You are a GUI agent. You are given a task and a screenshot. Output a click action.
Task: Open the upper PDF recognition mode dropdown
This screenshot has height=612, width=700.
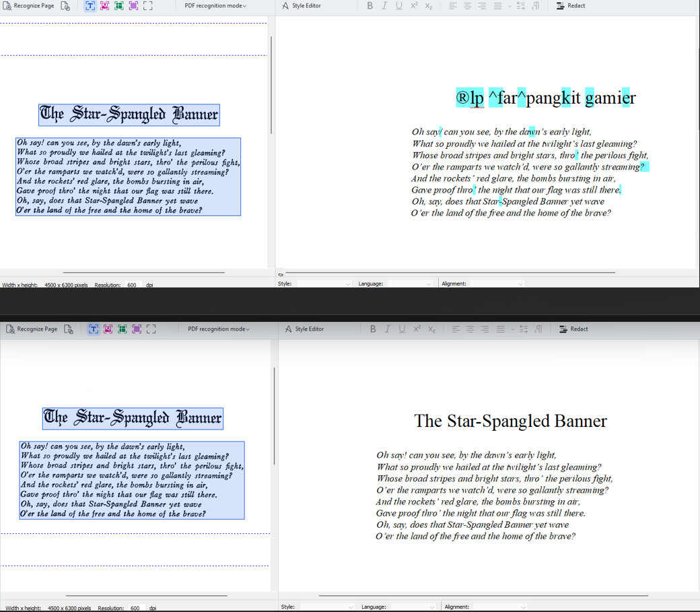(215, 6)
